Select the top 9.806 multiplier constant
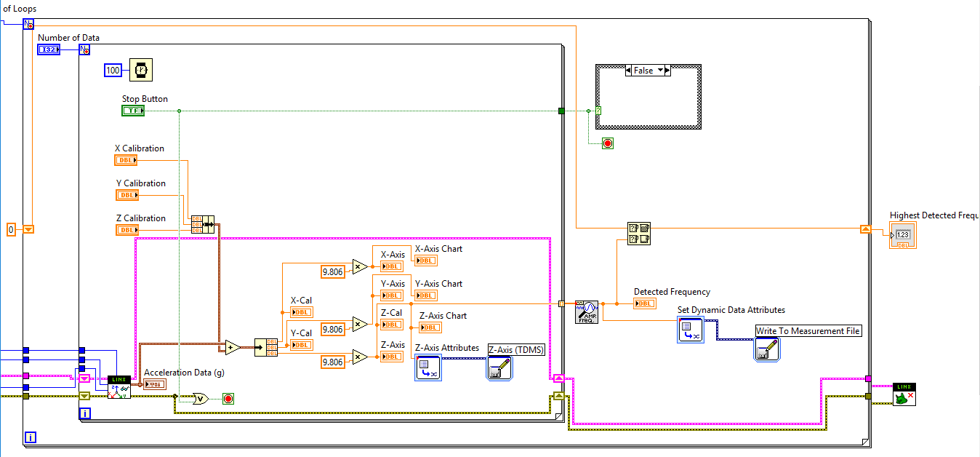Screen dimensions: 980x457 pyautogui.click(x=333, y=271)
